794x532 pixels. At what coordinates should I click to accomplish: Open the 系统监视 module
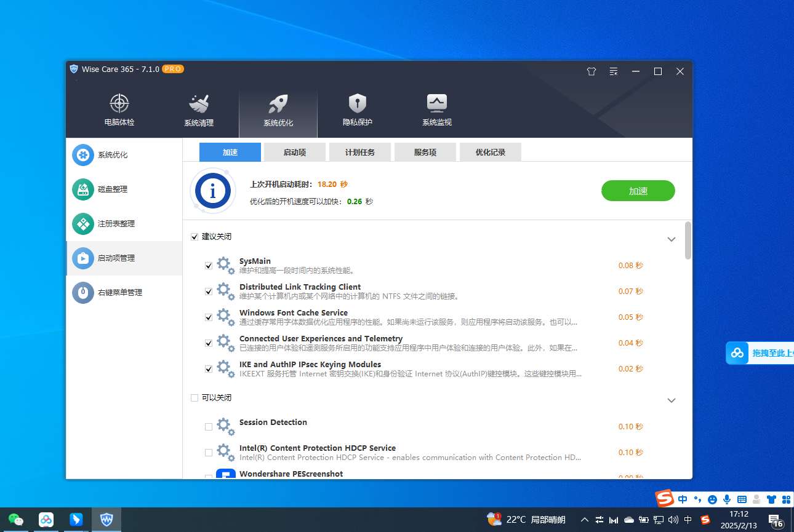pyautogui.click(x=437, y=110)
